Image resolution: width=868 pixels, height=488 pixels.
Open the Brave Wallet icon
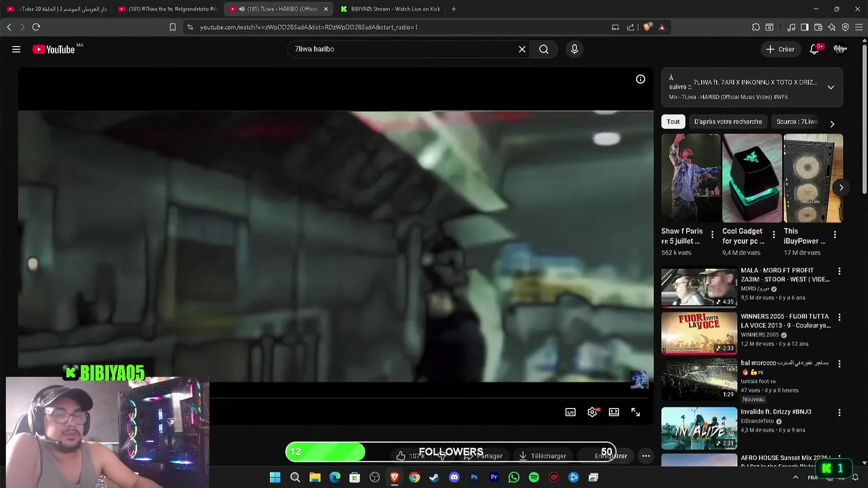click(x=818, y=27)
